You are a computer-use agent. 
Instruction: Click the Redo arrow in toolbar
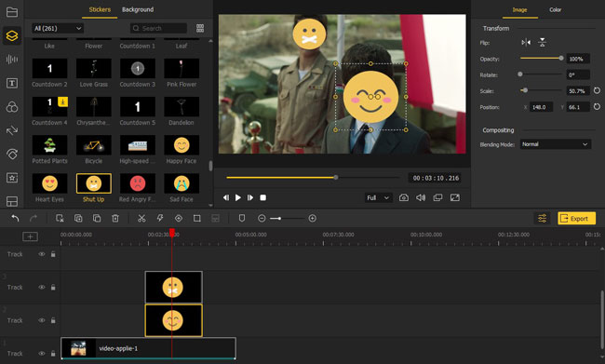tap(34, 219)
